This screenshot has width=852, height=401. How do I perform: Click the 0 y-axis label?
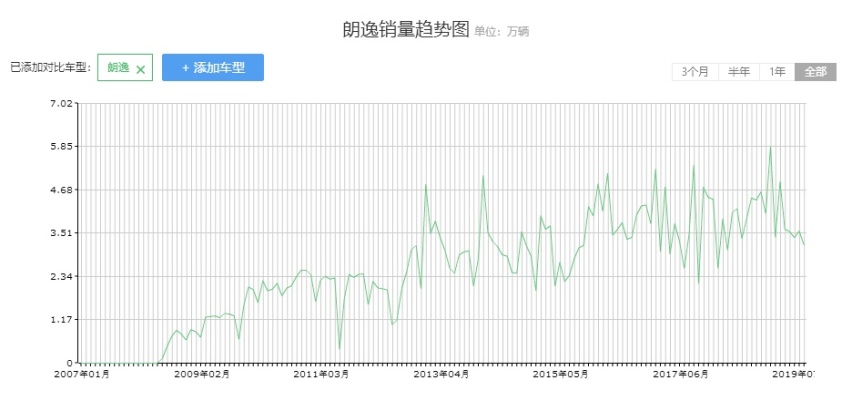pyautogui.click(x=70, y=362)
